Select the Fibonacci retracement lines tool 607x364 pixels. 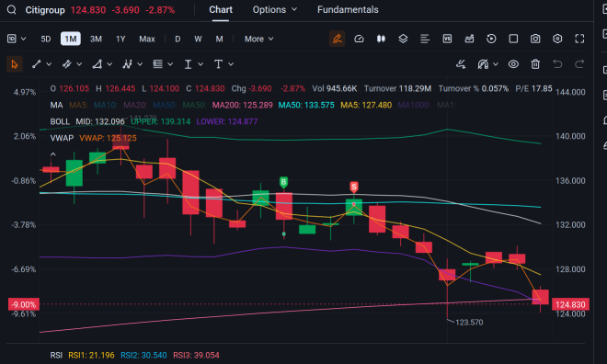157,64
